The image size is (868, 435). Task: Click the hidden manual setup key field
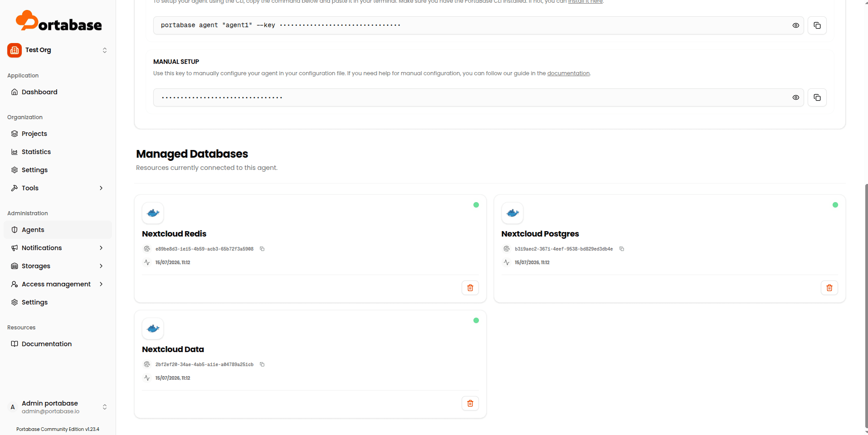(x=478, y=97)
